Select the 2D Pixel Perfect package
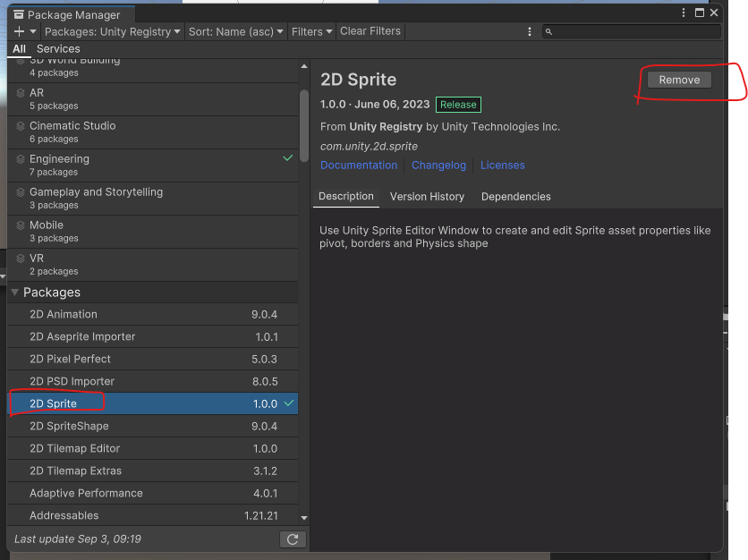The width and height of the screenshot is (748, 560). [x=153, y=360]
